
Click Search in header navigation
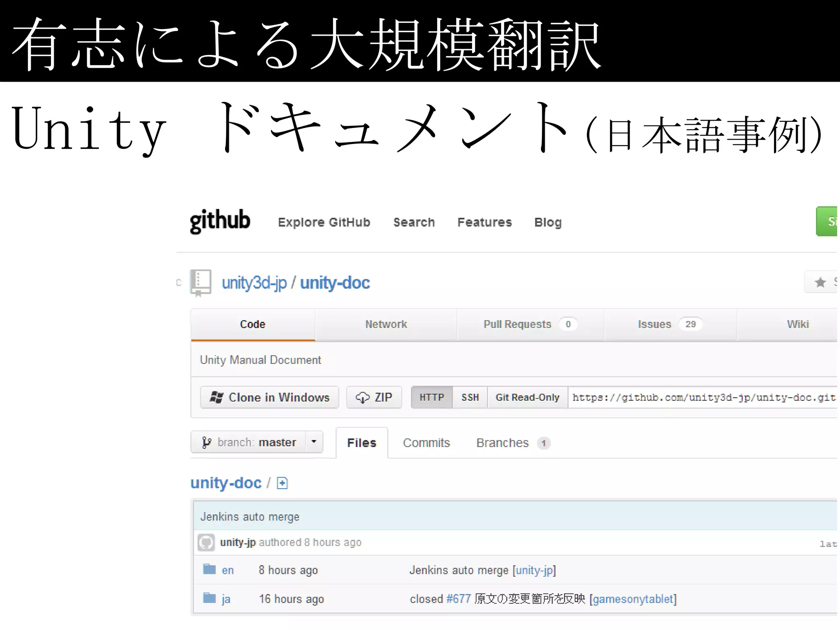point(414,222)
